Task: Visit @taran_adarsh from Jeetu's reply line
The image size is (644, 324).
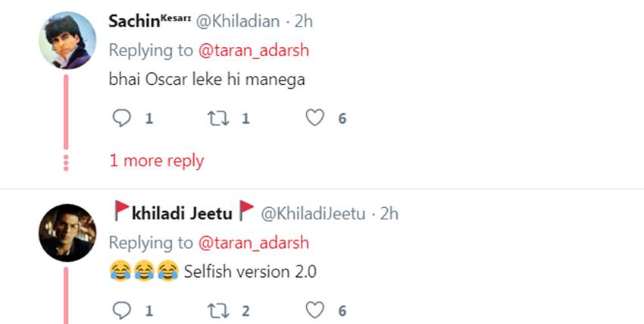Action: pyautogui.click(x=253, y=243)
